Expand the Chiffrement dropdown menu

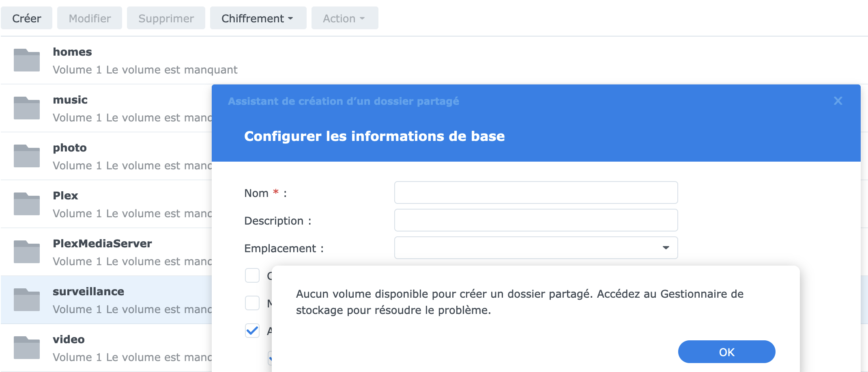[x=258, y=18]
